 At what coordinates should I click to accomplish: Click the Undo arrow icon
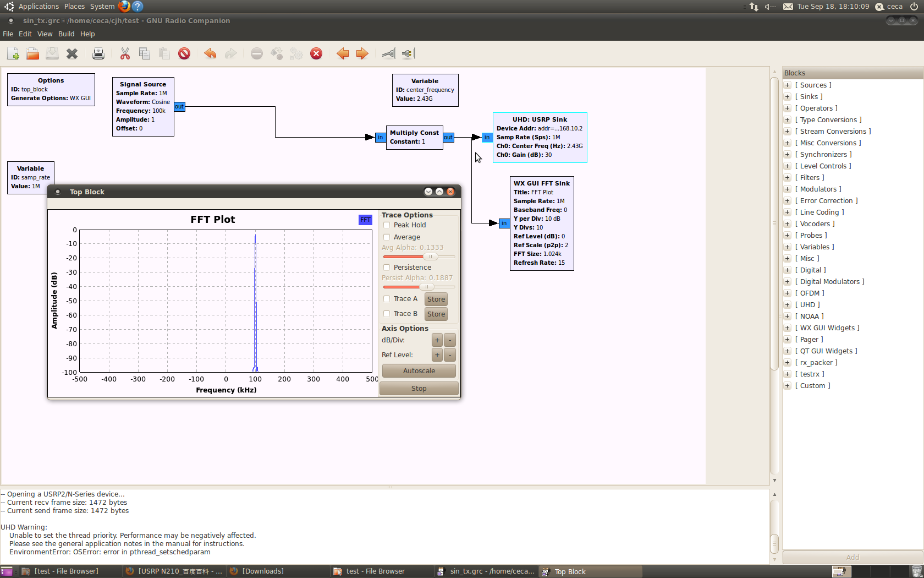tap(210, 53)
